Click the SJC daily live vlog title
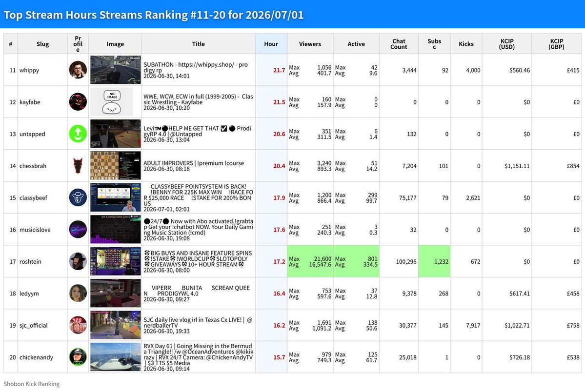 (x=198, y=322)
